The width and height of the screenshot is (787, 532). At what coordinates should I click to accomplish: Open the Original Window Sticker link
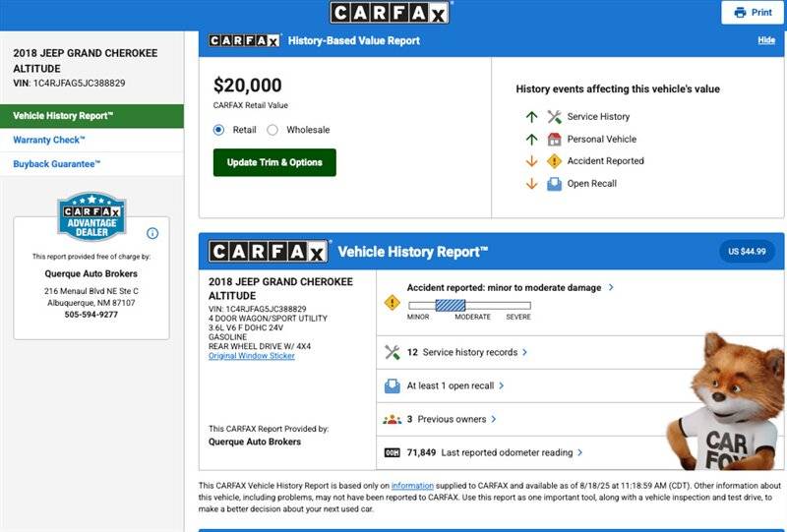[x=252, y=356]
